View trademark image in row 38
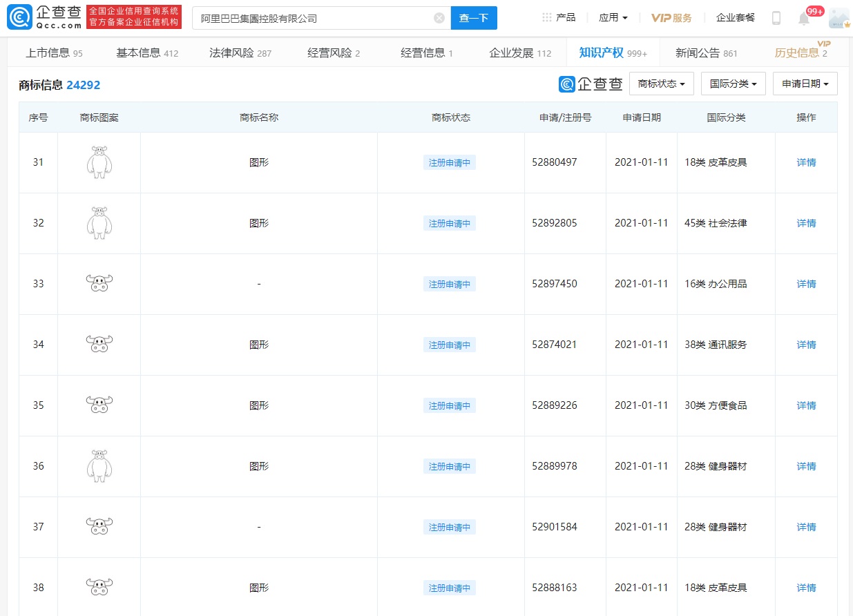 99,588
